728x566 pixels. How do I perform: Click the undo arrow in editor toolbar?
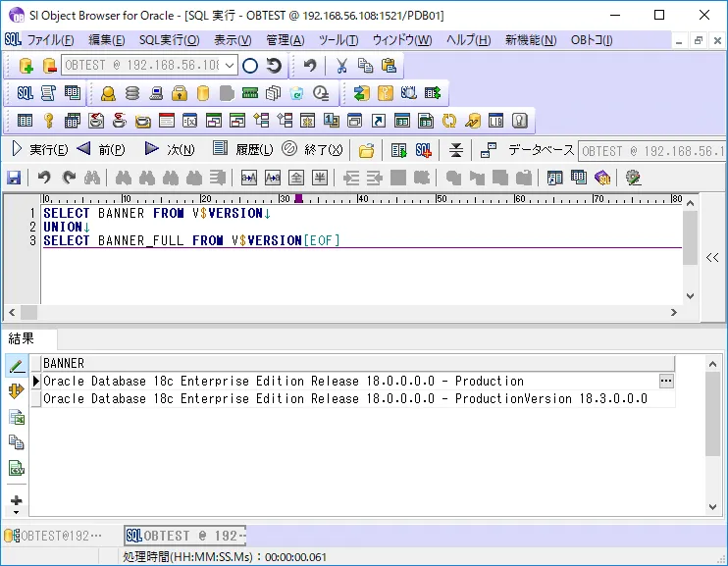click(44, 178)
